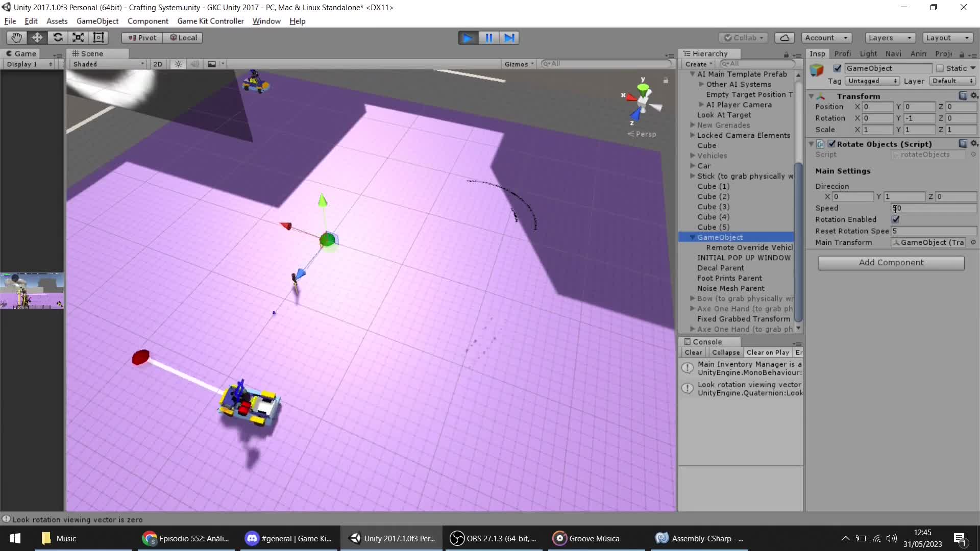Viewport: 980px width, 551px height.
Task: Click the console Clear button
Action: point(693,353)
